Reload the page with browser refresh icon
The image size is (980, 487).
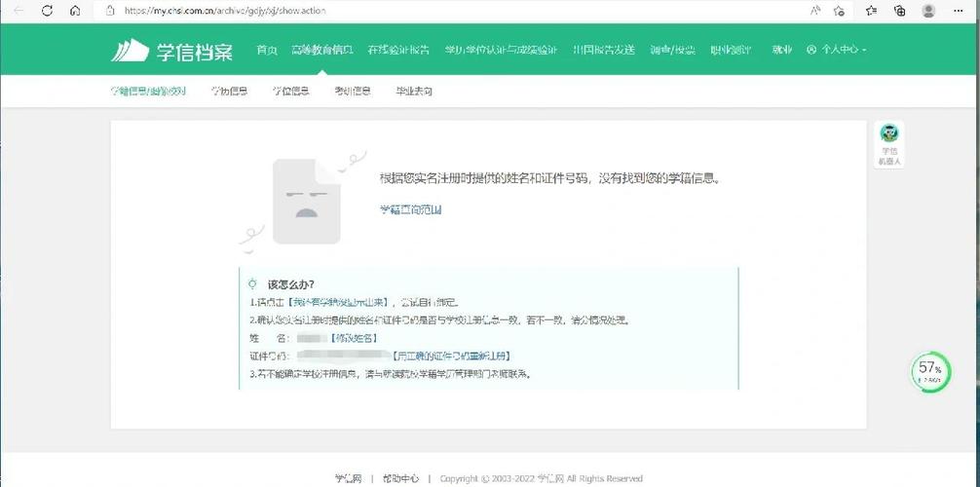pyautogui.click(x=47, y=11)
